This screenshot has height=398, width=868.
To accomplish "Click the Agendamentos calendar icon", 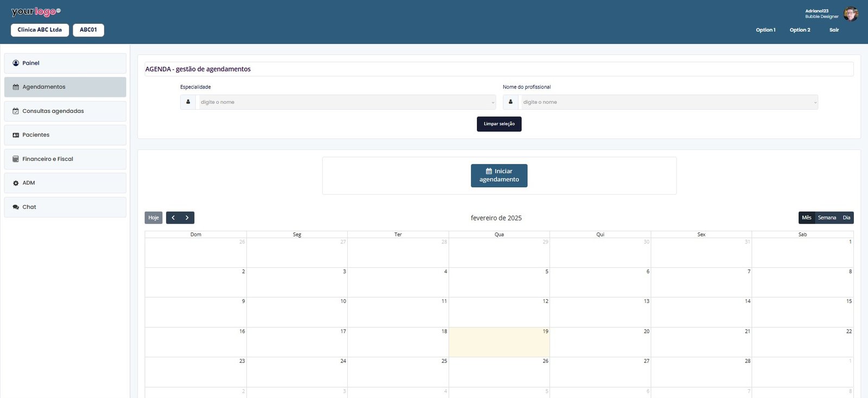I will [16, 87].
